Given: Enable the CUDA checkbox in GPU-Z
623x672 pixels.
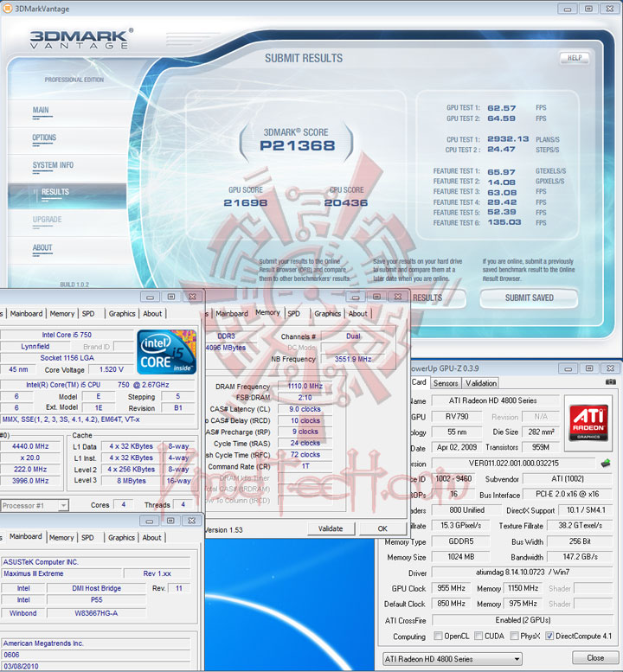Looking at the screenshot, I should tap(478, 636).
